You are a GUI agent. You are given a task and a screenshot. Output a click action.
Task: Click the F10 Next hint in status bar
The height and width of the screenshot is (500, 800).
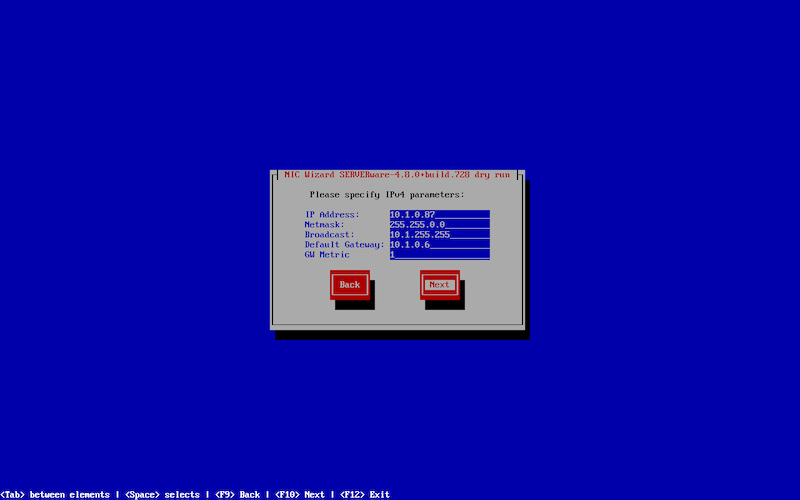(299, 494)
